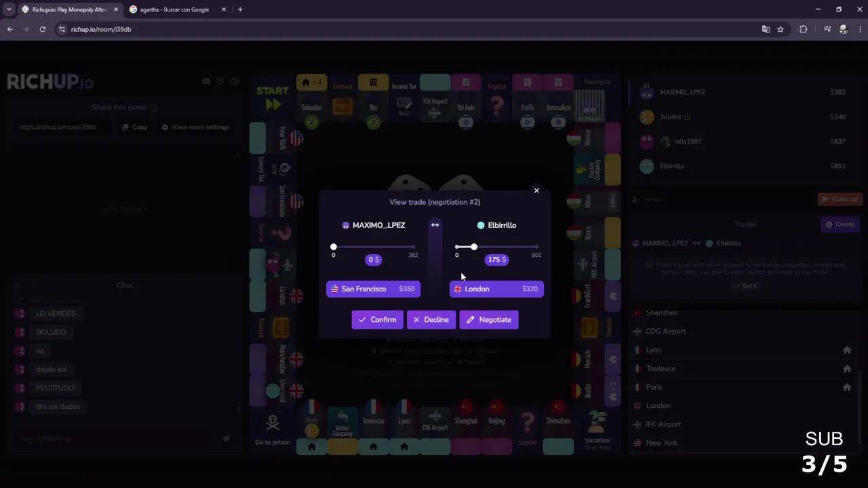This screenshot has height=488, width=868.
Task: Confirm the trade negotiation
Action: pos(377,320)
